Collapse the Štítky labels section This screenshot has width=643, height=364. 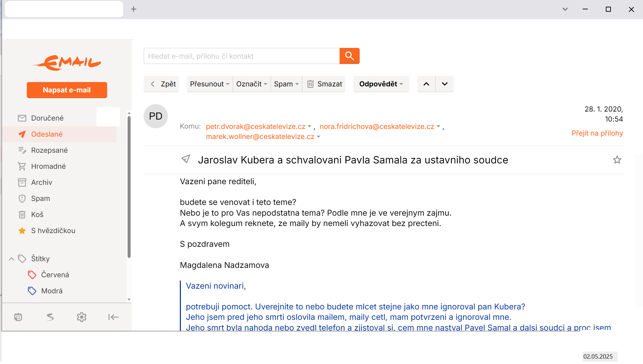(x=11, y=259)
